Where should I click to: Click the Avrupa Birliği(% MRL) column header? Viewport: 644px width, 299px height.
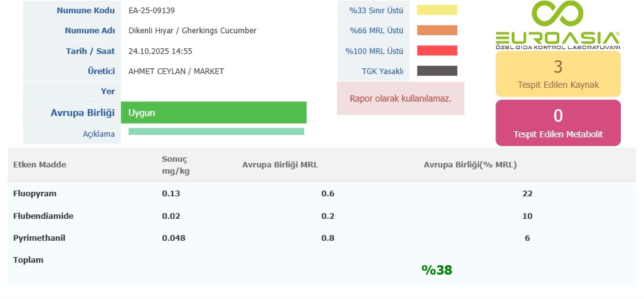[470, 165]
